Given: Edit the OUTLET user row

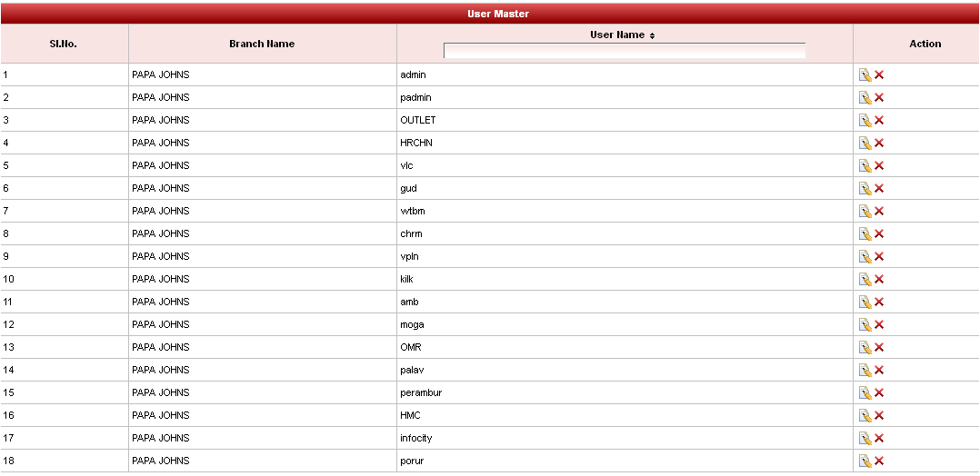Looking at the screenshot, I should coord(865,120).
